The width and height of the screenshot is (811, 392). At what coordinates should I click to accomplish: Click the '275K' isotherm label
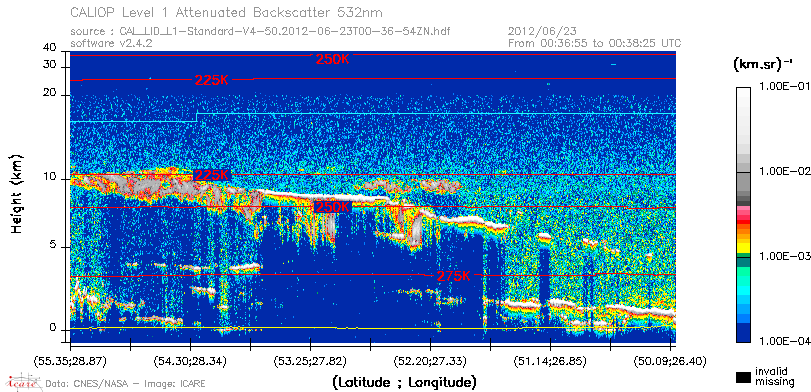(454, 276)
